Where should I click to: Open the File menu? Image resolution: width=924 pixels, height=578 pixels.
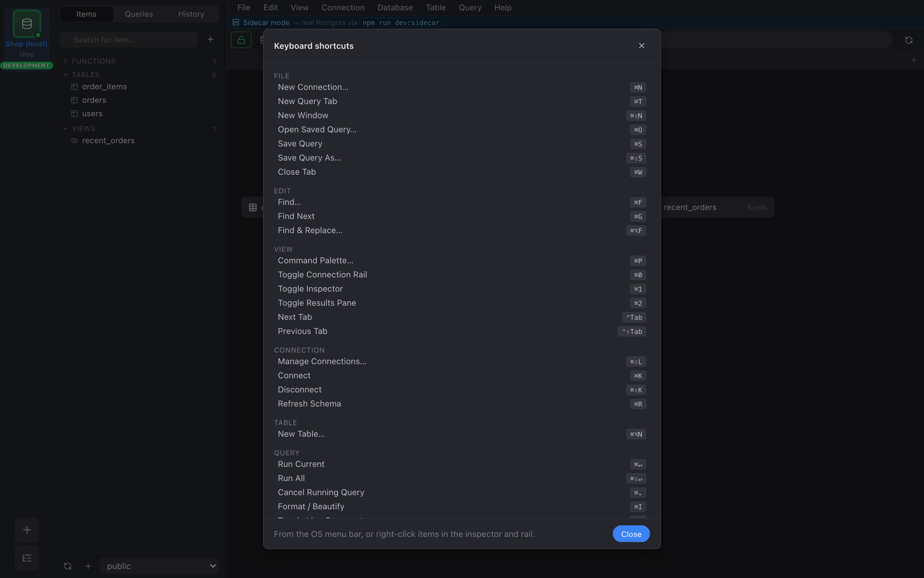244,8
